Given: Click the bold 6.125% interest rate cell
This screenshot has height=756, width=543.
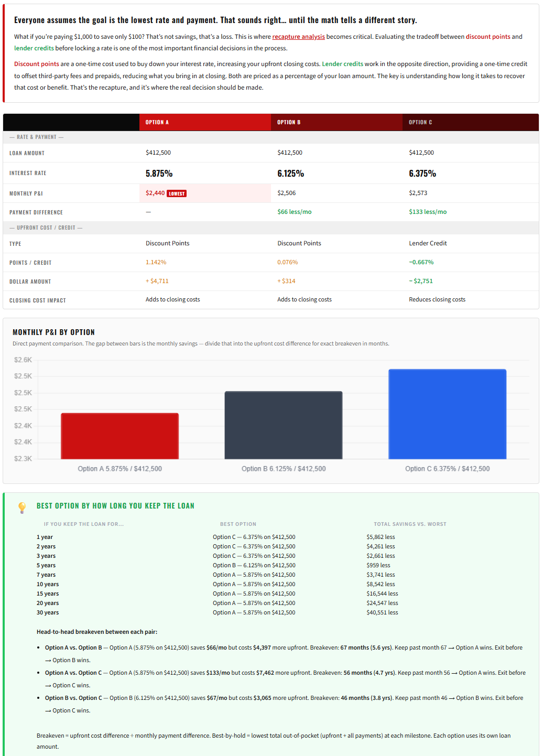Looking at the screenshot, I should 291,174.
